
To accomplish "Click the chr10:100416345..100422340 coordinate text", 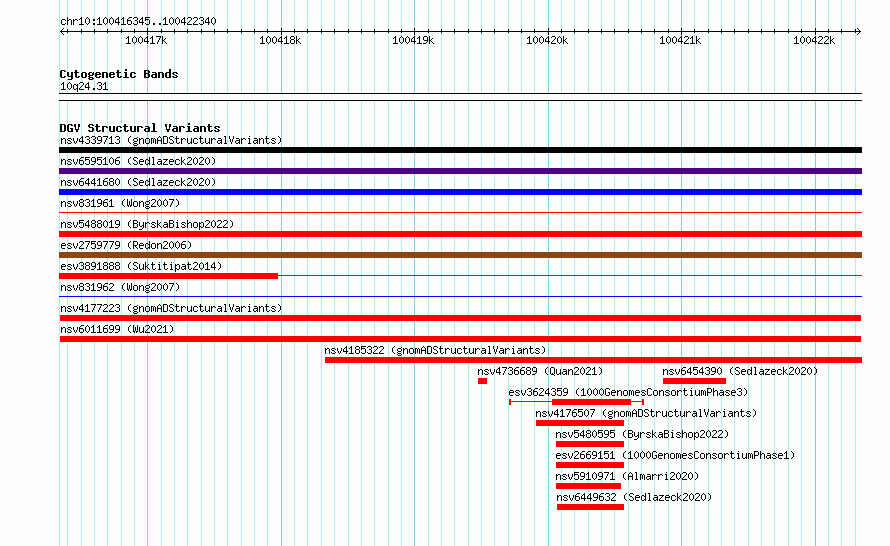I will [x=138, y=21].
